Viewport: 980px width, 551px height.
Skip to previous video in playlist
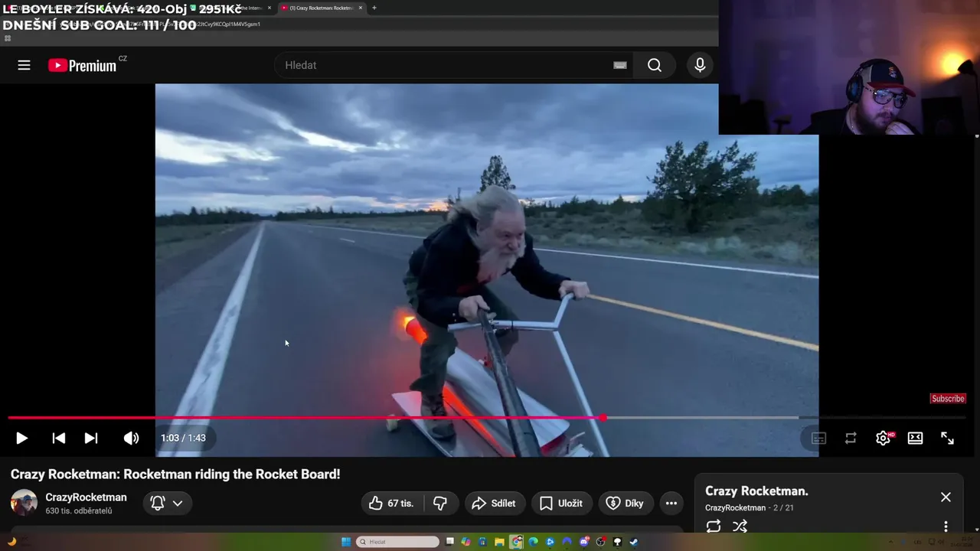click(58, 438)
